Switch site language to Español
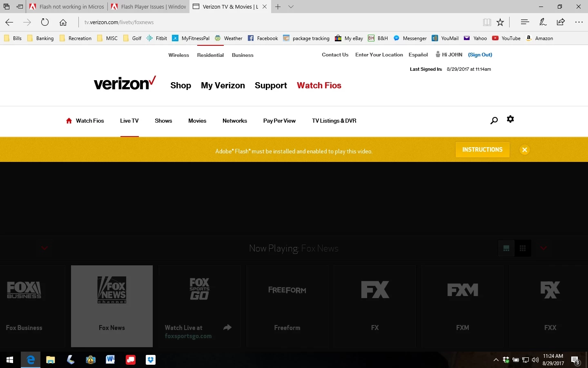588x368 pixels. 418,55
